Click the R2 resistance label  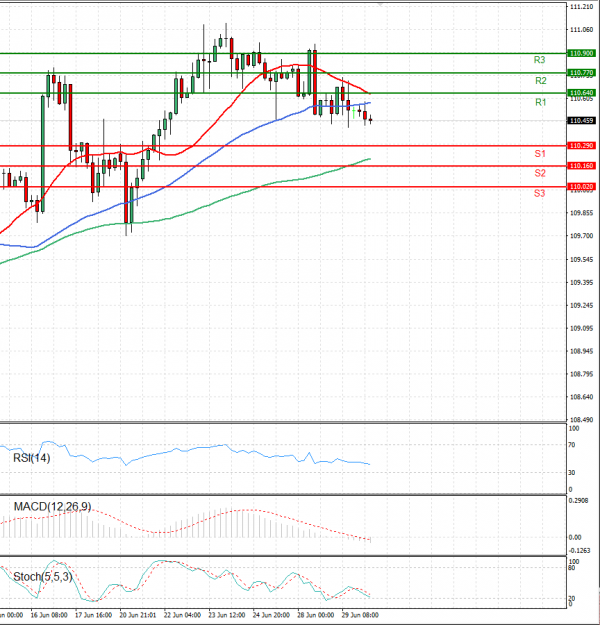(541, 81)
